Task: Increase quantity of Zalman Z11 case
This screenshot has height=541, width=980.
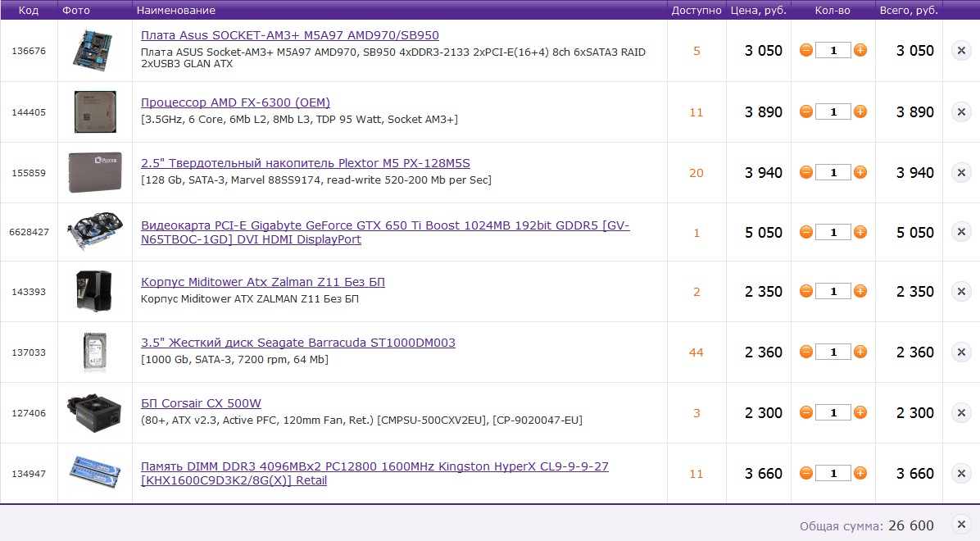Action: [860, 292]
